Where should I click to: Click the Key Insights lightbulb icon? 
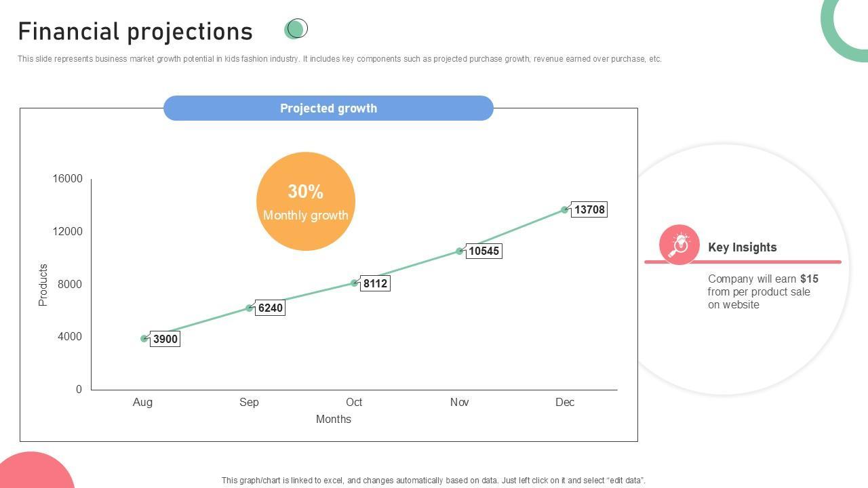click(679, 244)
